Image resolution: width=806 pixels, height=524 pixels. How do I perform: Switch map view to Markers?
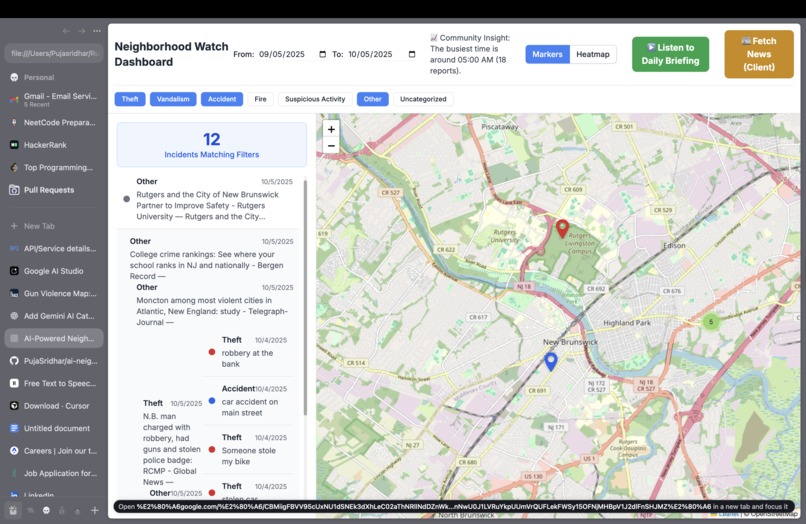(x=547, y=54)
